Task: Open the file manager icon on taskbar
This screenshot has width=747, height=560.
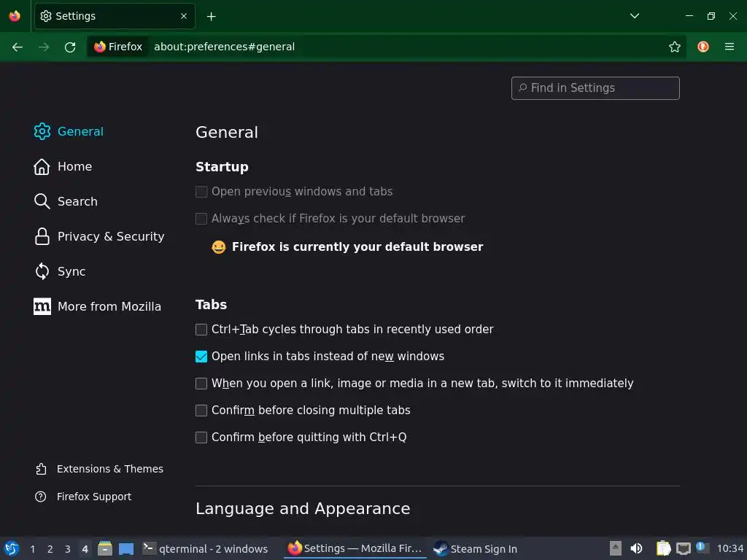Action: click(105, 548)
